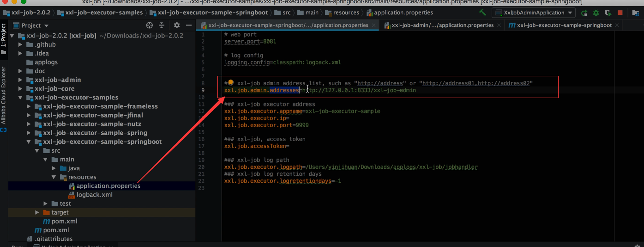Select the resources folder in tree

82,177
